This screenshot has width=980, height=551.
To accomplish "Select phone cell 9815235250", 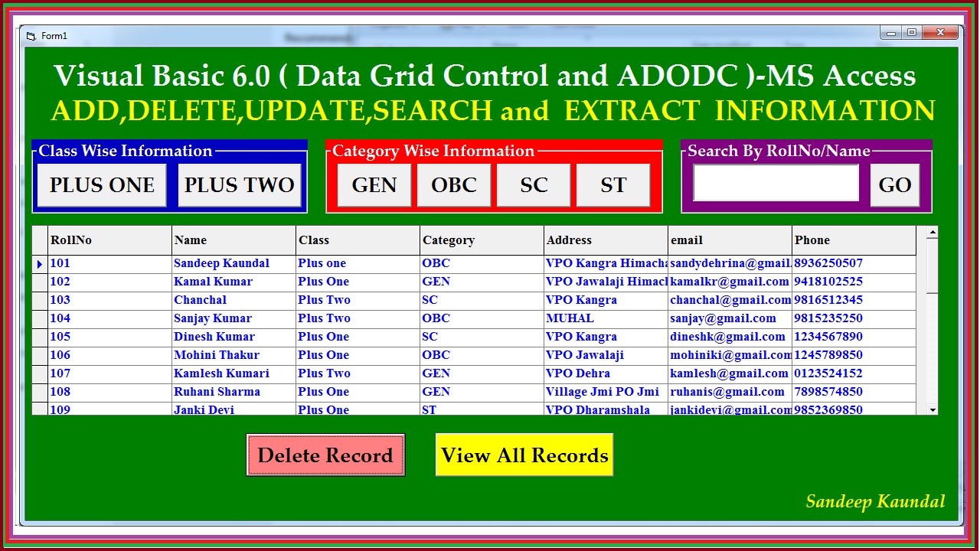I will pyautogui.click(x=854, y=318).
